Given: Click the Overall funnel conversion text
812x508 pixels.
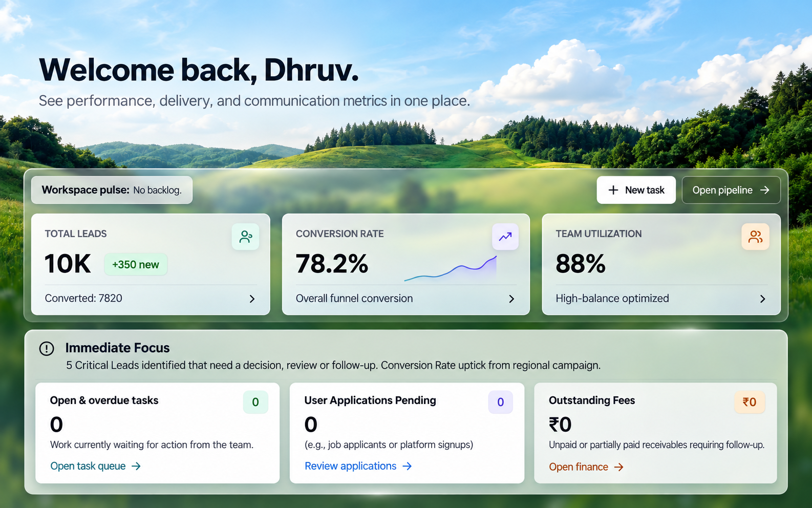Looking at the screenshot, I should pos(354,298).
